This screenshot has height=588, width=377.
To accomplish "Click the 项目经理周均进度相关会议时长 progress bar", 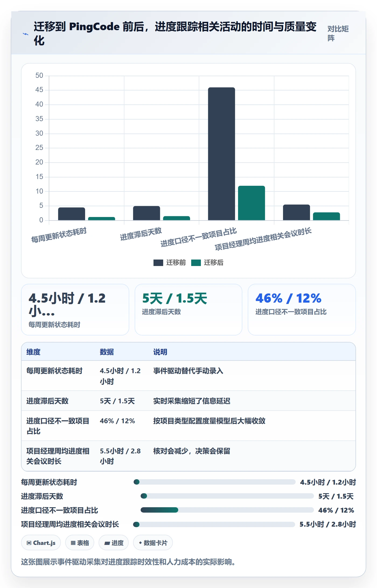I will [214, 524].
